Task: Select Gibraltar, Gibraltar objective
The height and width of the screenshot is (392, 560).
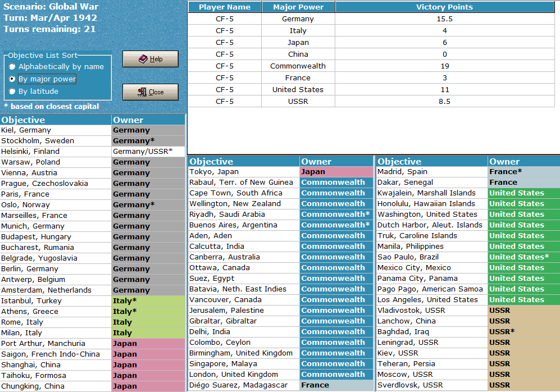Action: pyautogui.click(x=244, y=321)
